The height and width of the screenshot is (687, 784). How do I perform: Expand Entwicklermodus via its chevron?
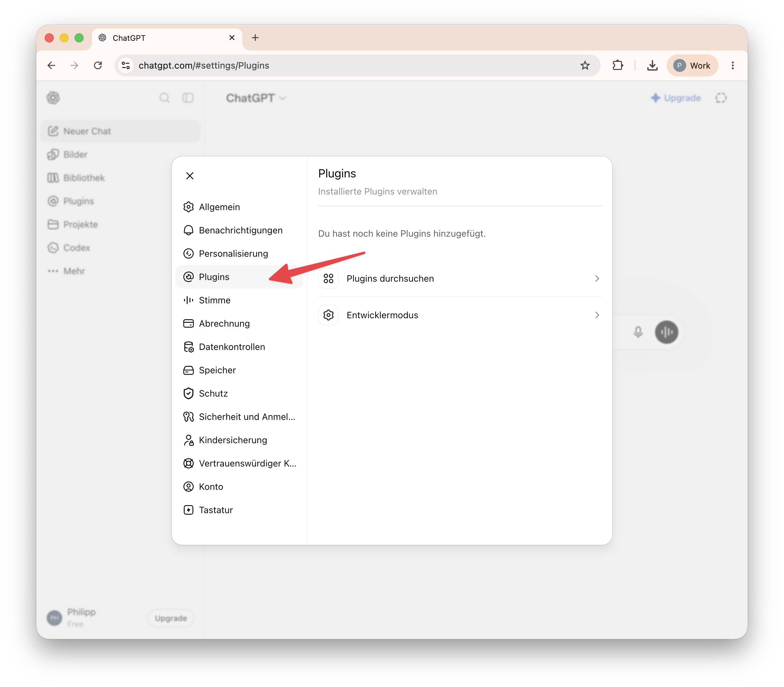point(597,315)
